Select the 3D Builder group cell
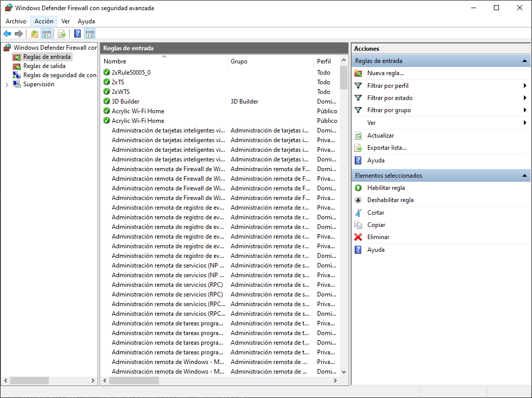Screen dimensions: 532x398 pos(244,102)
